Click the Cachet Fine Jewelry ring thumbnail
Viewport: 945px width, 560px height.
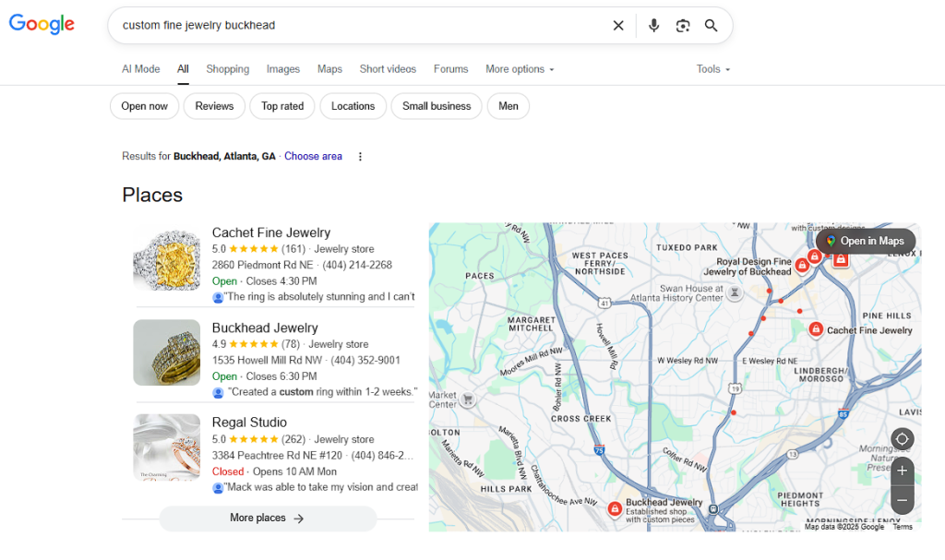point(167,259)
